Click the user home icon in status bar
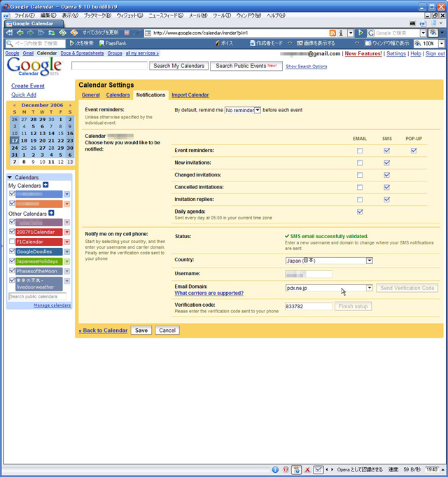The height and width of the screenshot is (477, 448). (296, 470)
